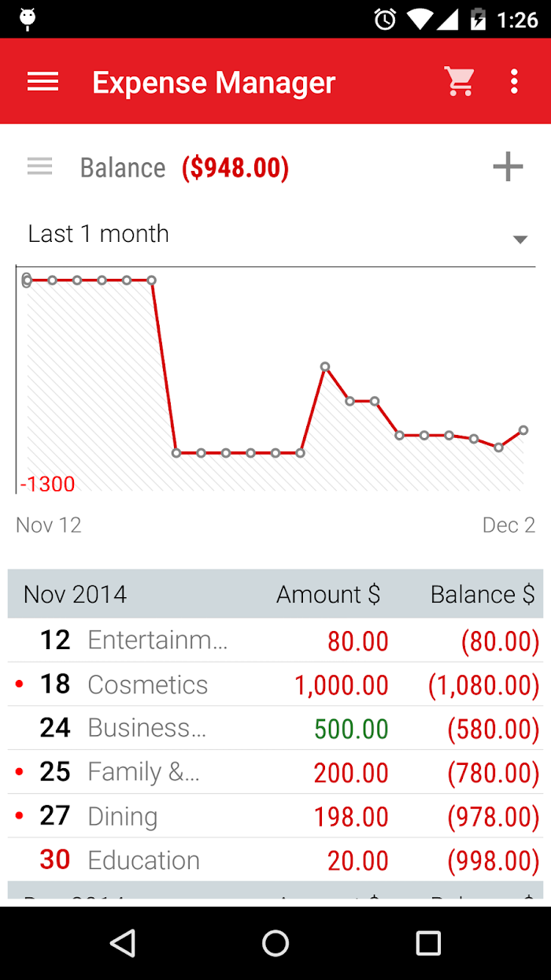Tap the peak data point on chart
The width and height of the screenshot is (551, 980).
point(325,366)
